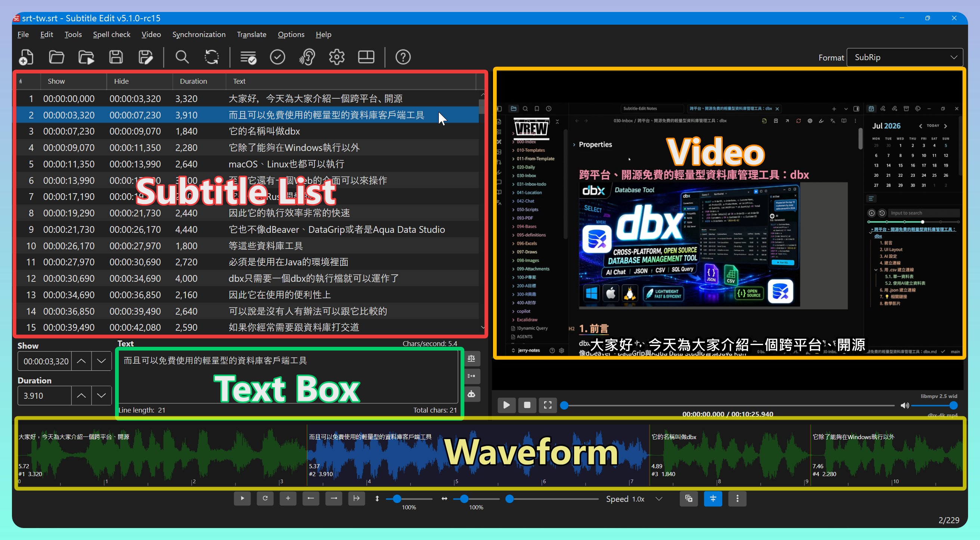Click the open video file toolbar icon
Viewport: 980px width, 540px height.
click(86, 58)
